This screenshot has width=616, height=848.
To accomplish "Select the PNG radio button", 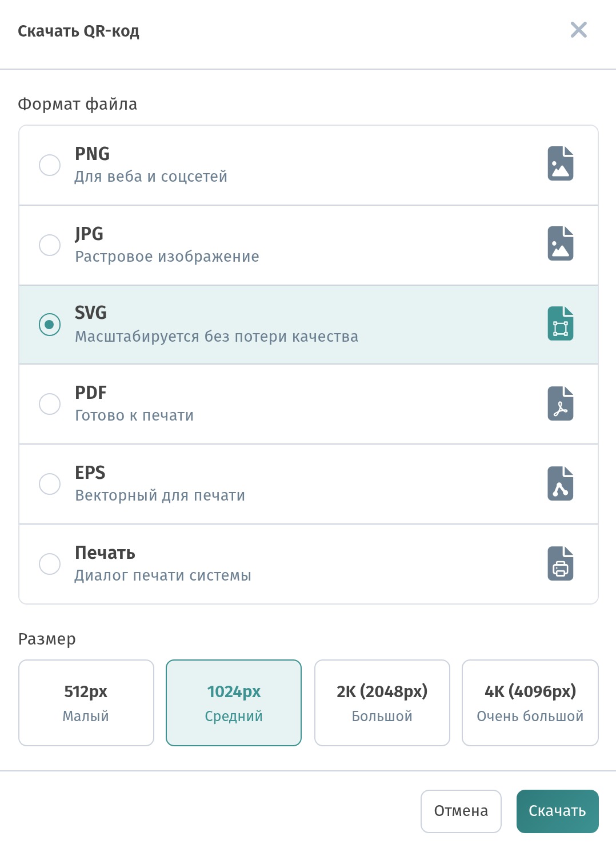I will [x=50, y=165].
